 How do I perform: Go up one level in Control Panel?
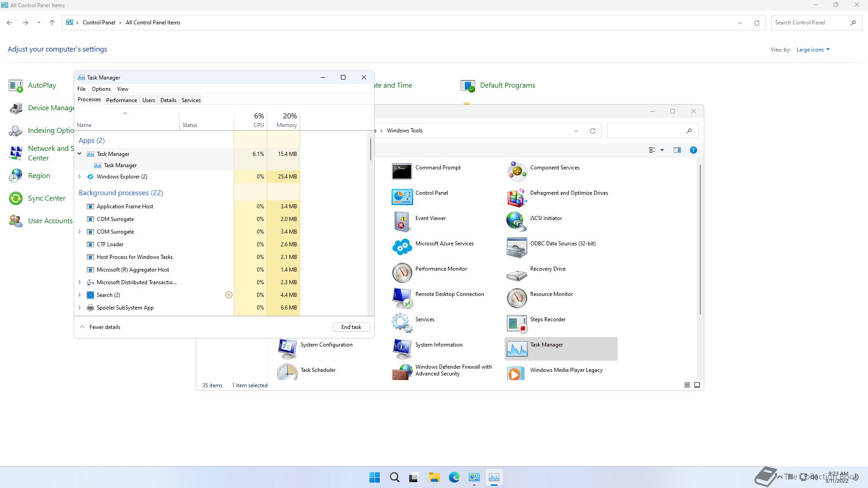pos(52,23)
